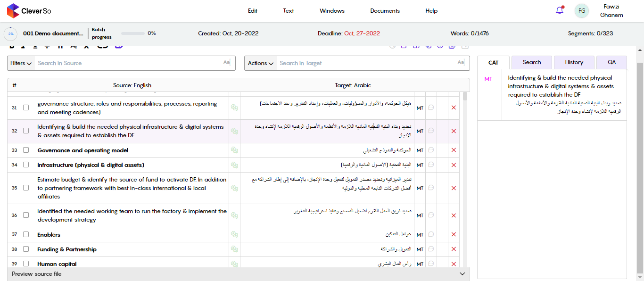644x281 pixels.
Task: Open the Documents menu
Action: 385,11
